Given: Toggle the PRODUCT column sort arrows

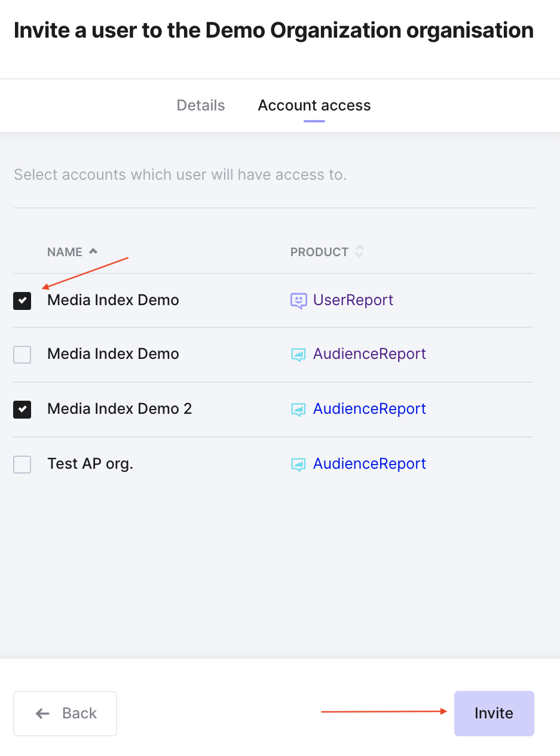Looking at the screenshot, I should coord(359,251).
